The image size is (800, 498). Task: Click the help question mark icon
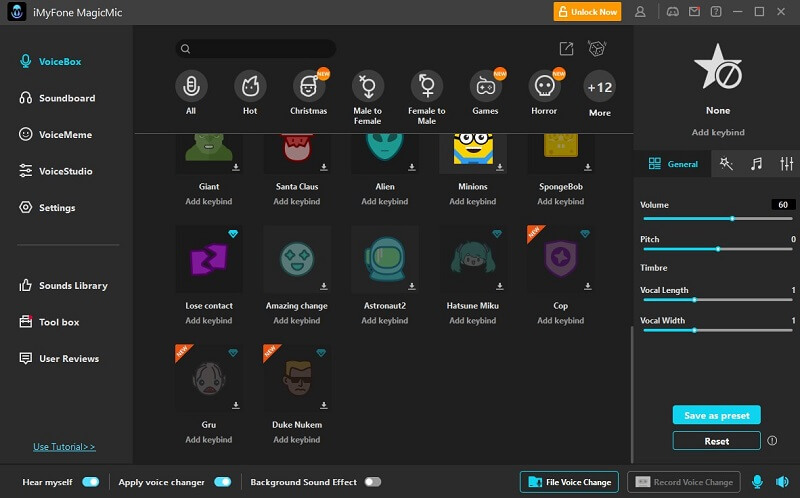click(716, 12)
